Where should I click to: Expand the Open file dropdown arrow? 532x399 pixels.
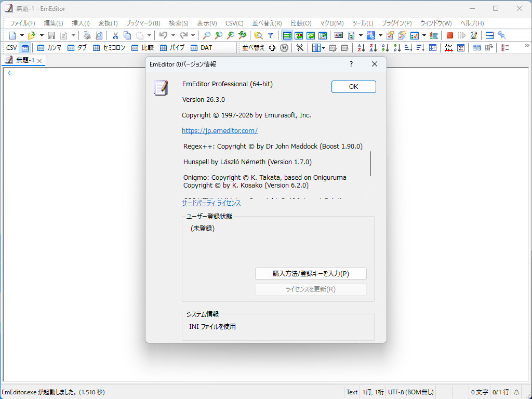coord(42,35)
